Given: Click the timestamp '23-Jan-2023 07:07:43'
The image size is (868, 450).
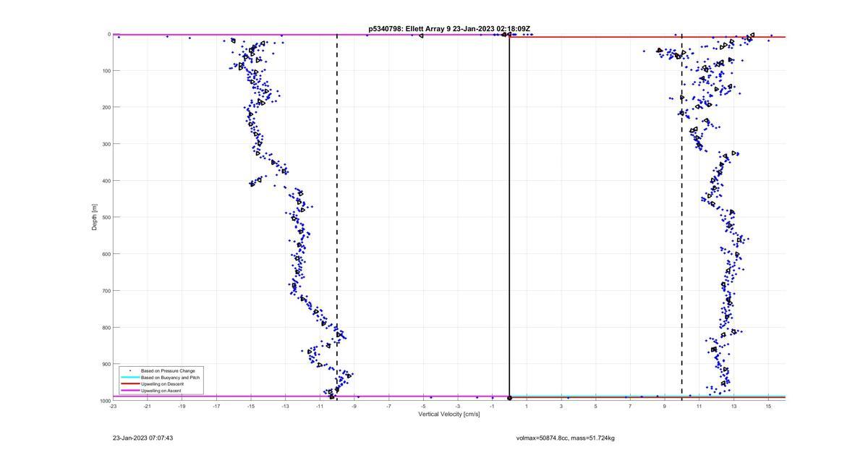Looking at the screenshot, I should 142,438.
